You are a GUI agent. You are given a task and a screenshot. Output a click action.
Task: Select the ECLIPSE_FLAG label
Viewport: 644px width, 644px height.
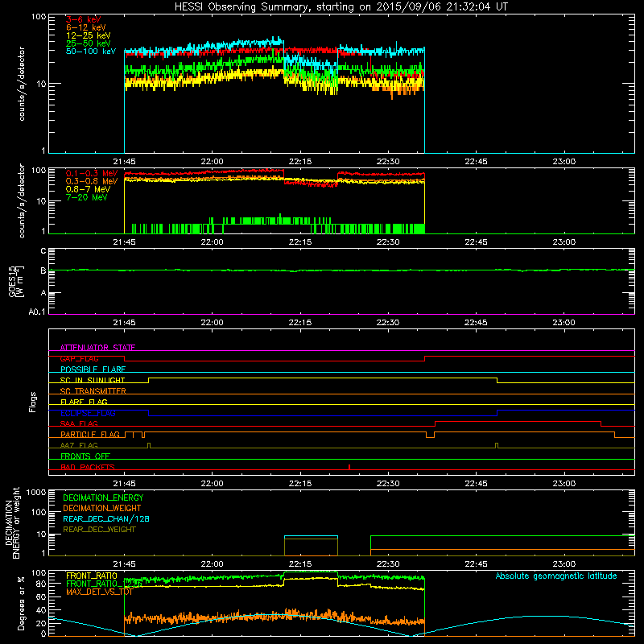point(88,413)
